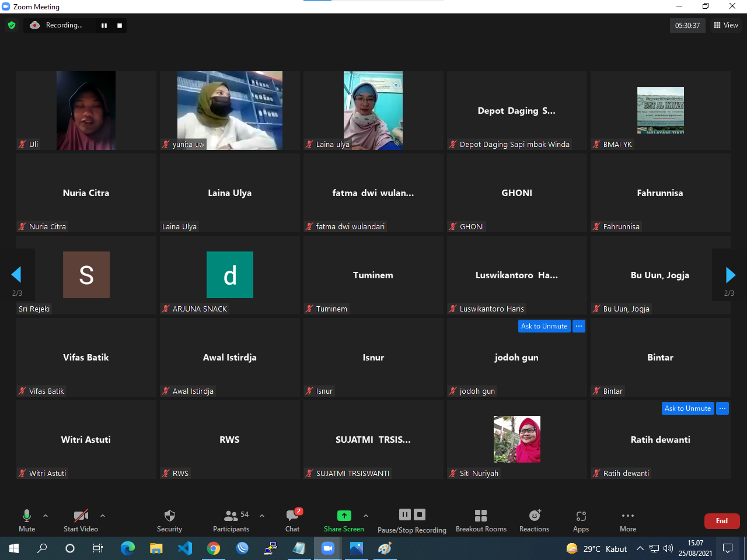Start video with camera button

tap(81, 520)
